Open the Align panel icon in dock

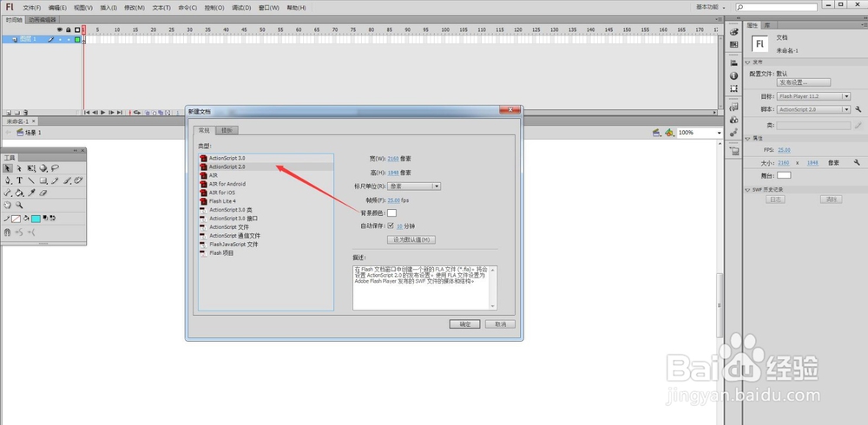click(734, 63)
